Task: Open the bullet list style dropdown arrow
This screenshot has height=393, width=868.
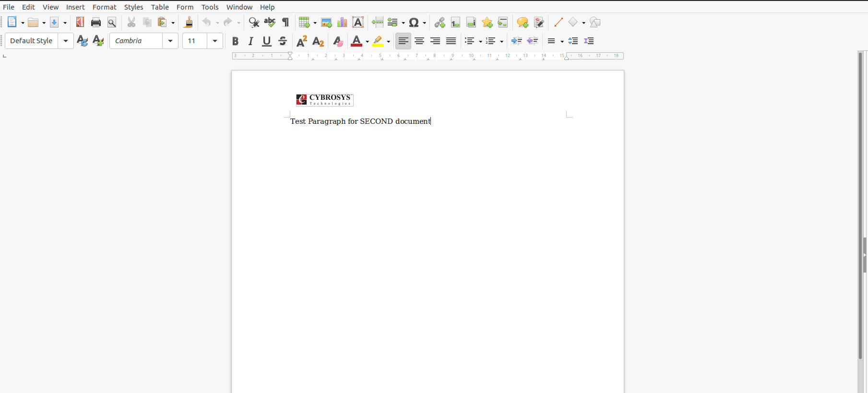Action: tap(480, 42)
